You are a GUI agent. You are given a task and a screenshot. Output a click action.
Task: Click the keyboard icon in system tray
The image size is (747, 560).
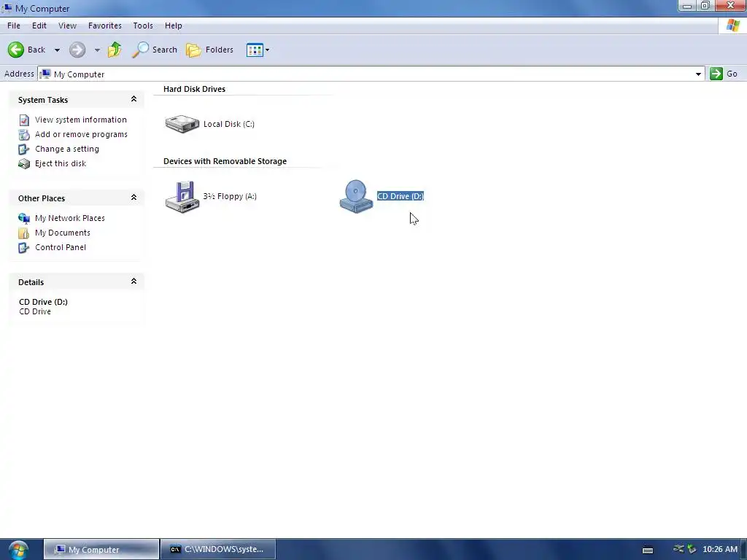click(x=648, y=550)
